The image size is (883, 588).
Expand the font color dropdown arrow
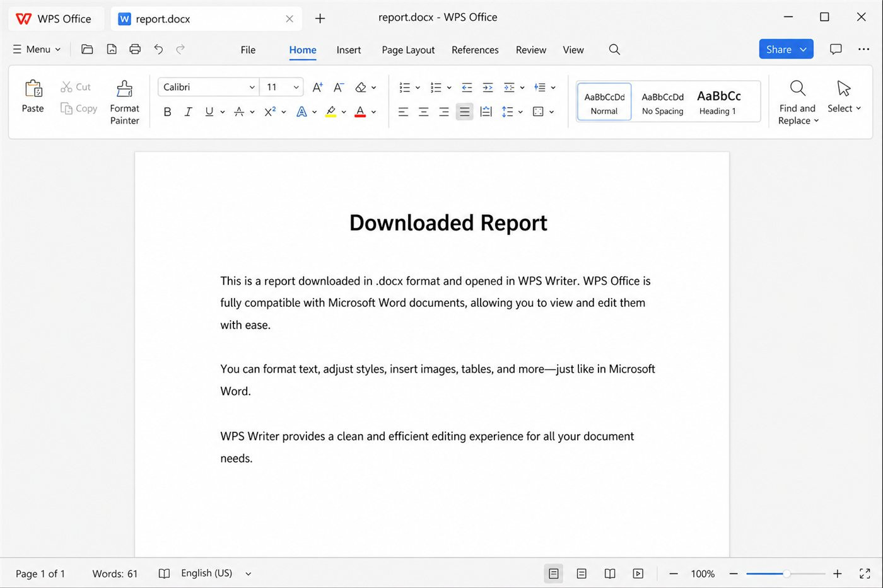(373, 112)
